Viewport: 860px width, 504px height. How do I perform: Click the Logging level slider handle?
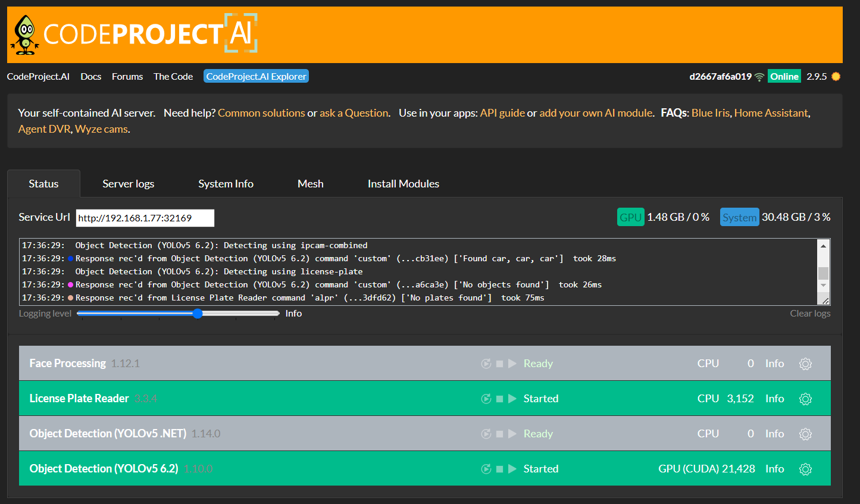198,314
